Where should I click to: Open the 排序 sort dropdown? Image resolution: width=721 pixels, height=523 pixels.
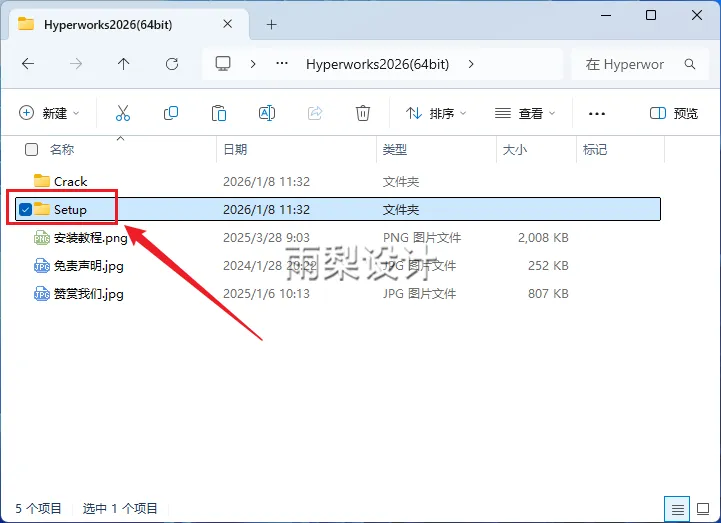(436, 113)
